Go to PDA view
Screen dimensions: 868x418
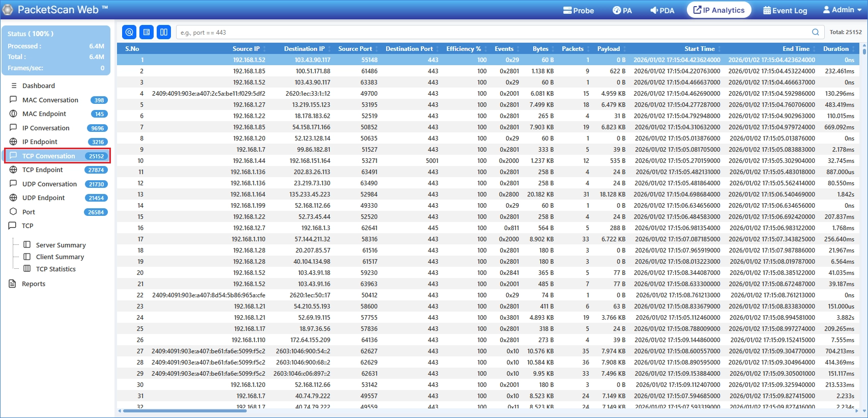662,10
